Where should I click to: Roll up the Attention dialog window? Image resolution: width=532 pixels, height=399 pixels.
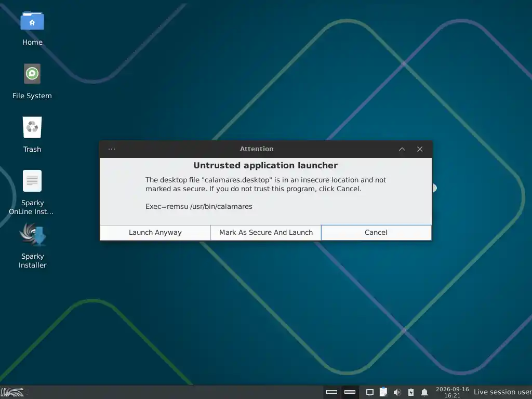click(402, 149)
